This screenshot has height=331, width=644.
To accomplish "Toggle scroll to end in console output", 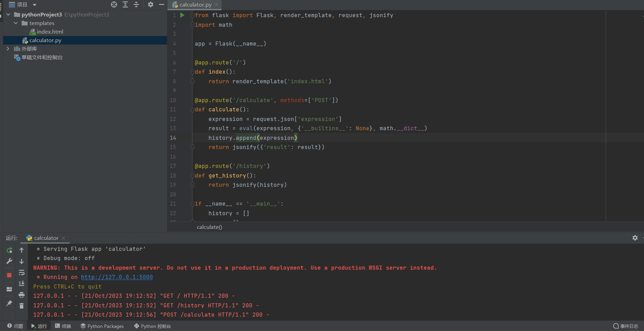I will tap(22, 283).
